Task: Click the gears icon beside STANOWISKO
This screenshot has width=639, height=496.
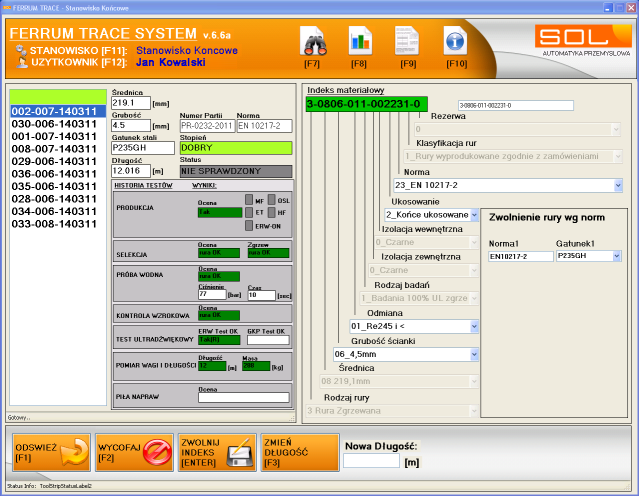Action: coord(21,50)
